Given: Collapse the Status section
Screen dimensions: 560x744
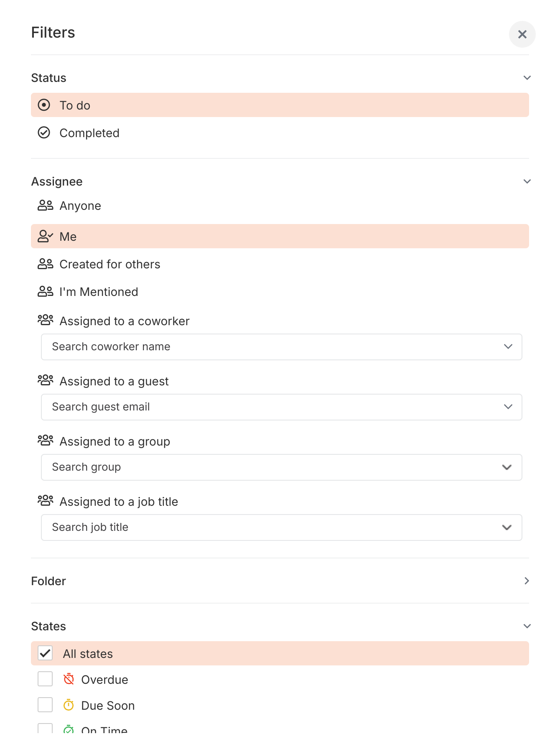Looking at the screenshot, I should [x=527, y=78].
